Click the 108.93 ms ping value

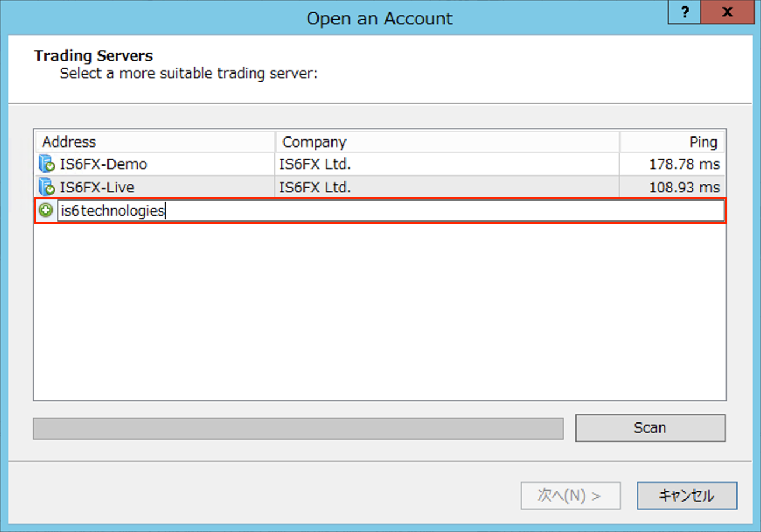pos(684,187)
